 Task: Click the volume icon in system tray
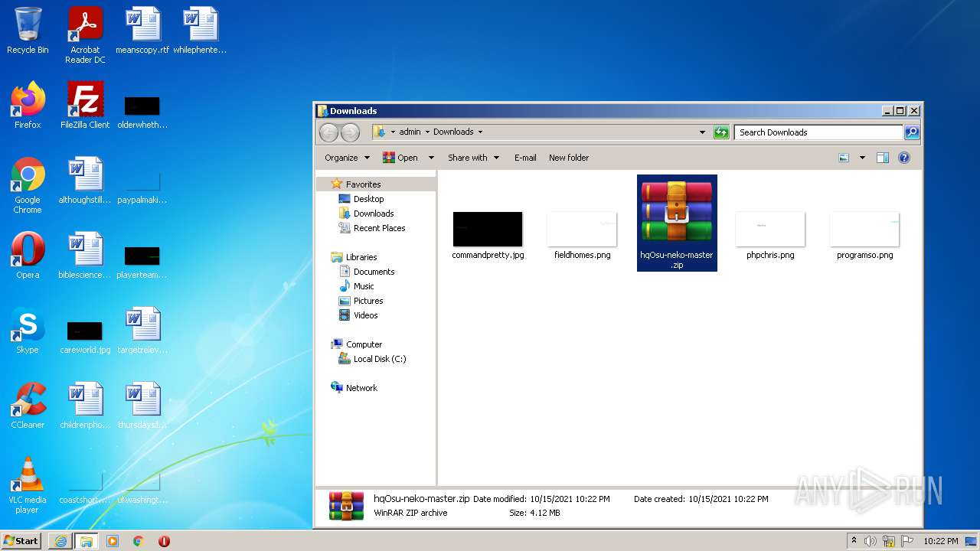(x=871, y=541)
